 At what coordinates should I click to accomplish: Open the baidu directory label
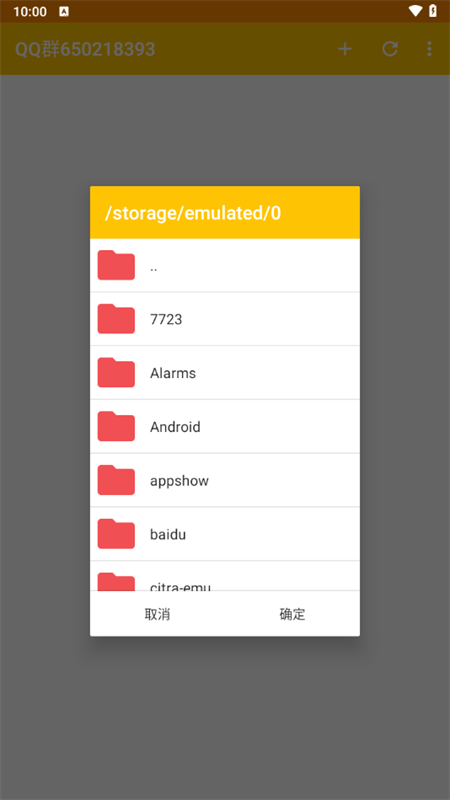click(x=168, y=534)
